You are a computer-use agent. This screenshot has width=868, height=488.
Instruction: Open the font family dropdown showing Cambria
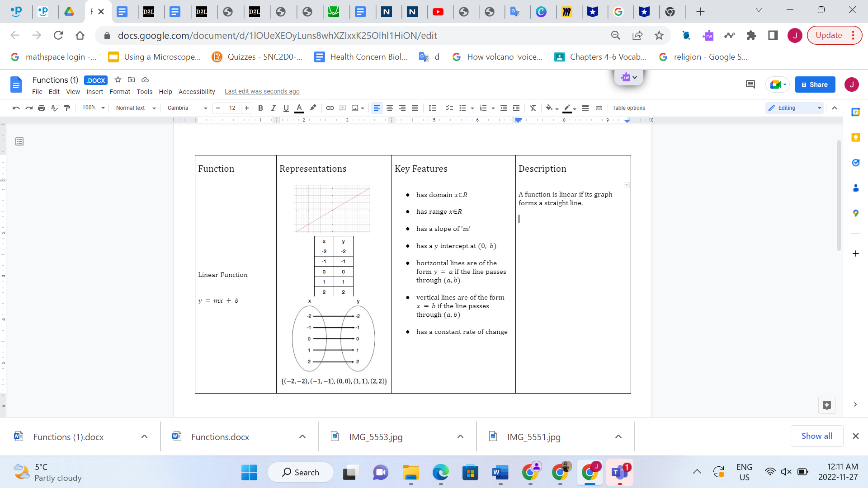click(x=184, y=108)
